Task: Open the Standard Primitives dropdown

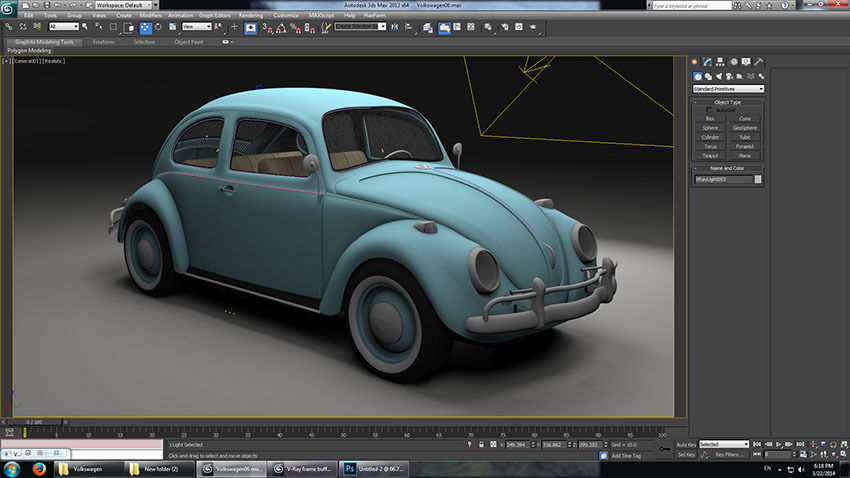Action: 728,89
